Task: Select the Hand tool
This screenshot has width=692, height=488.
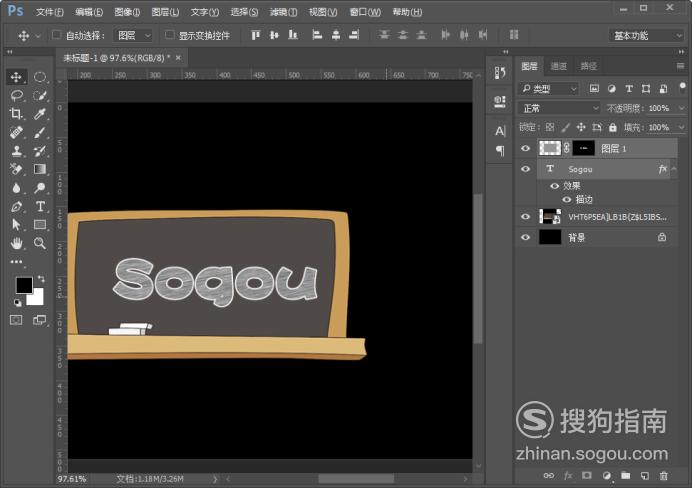Action: [x=16, y=243]
